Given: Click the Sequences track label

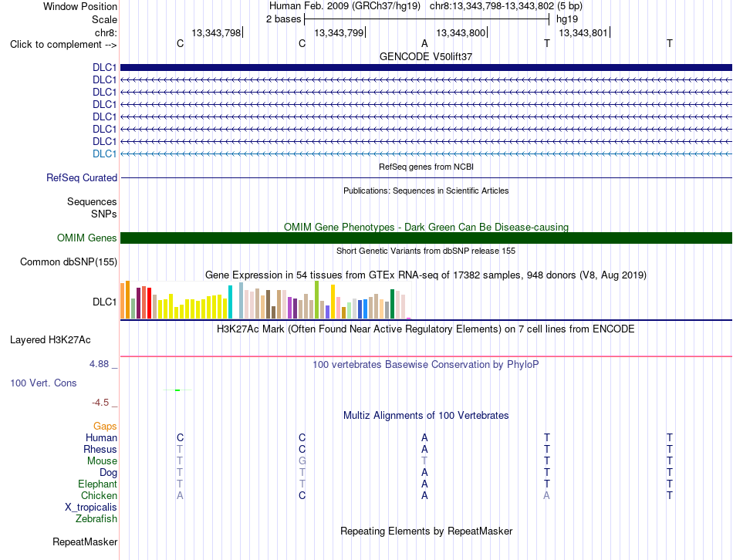Looking at the screenshot, I should 92,202.
